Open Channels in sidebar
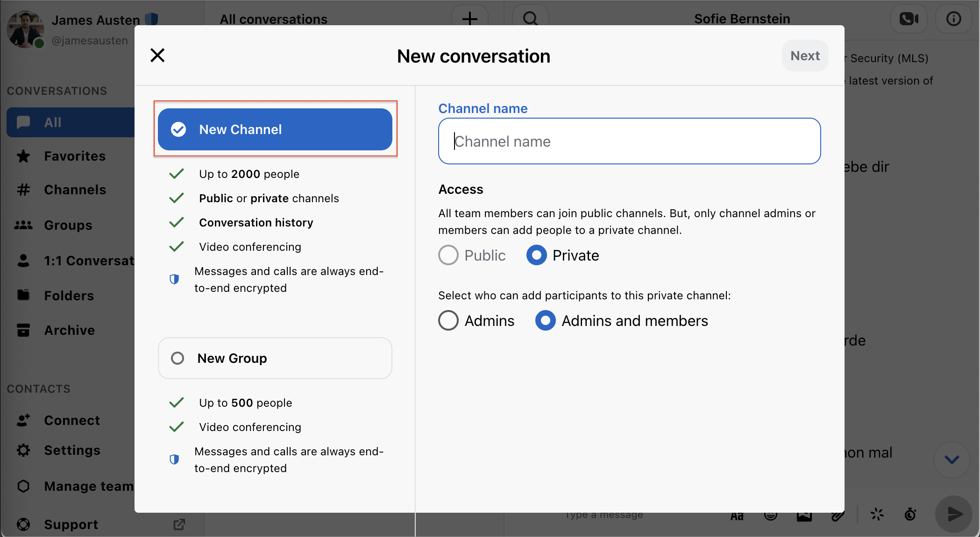980x537 pixels. 75,190
